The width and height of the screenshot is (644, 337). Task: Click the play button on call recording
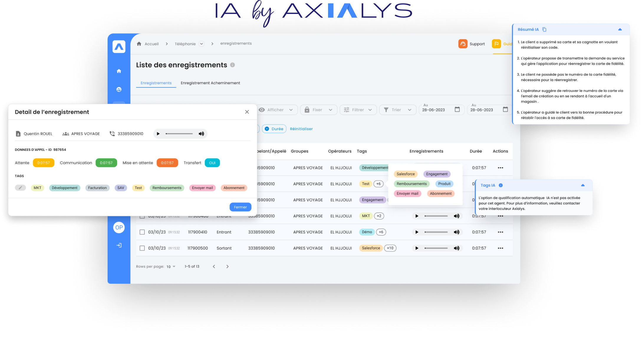pos(158,133)
